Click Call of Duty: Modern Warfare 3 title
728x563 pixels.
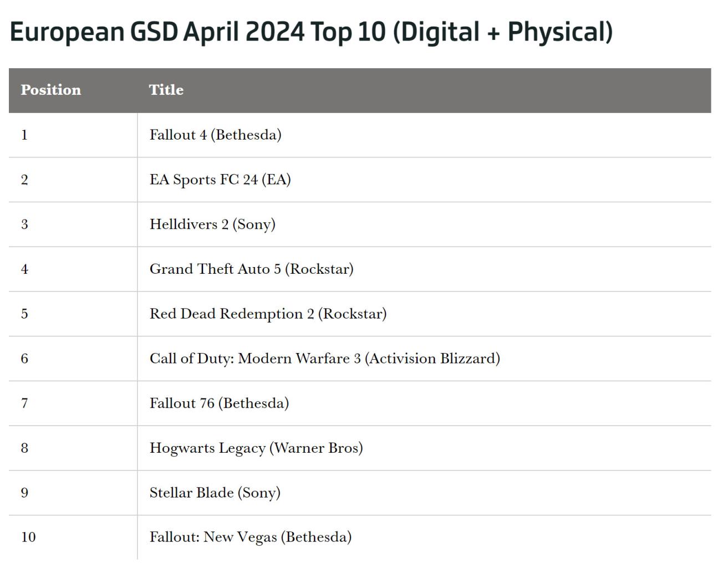click(x=324, y=359)
